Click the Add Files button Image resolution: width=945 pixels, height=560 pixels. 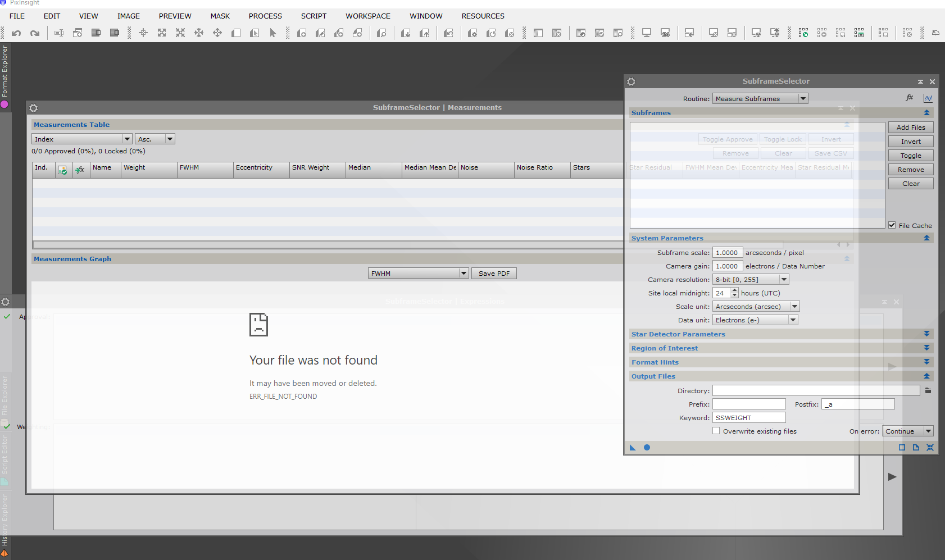[911, 128]
